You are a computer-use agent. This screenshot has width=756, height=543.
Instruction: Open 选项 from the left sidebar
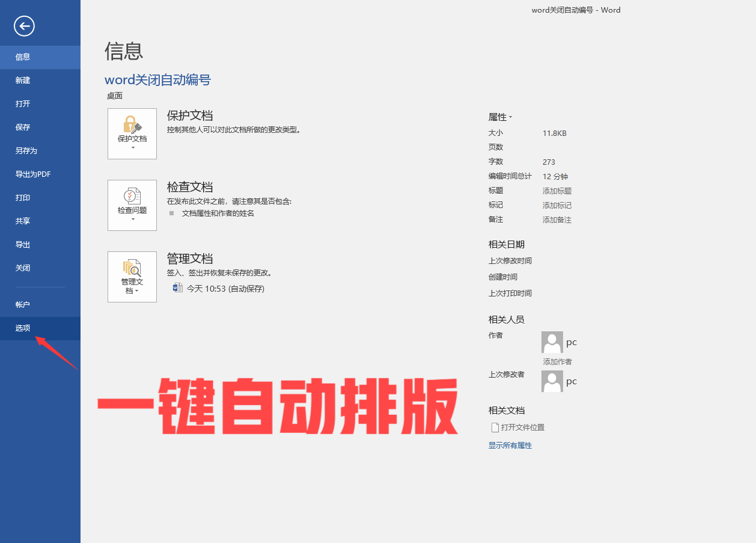[x=23, y=328]
